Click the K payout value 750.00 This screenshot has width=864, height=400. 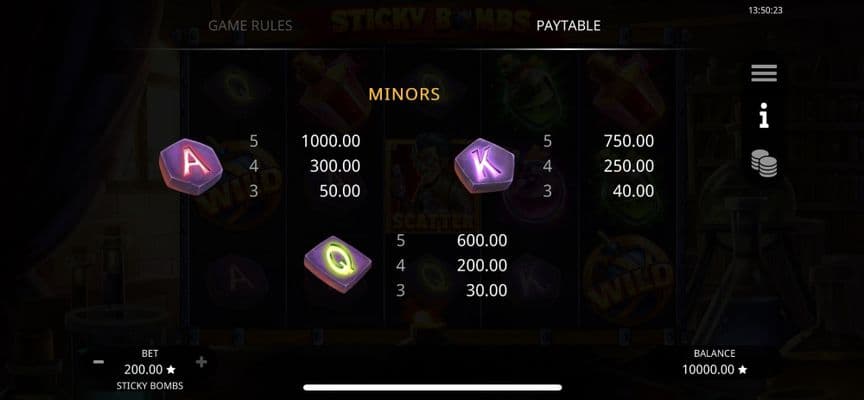click(629, 141)
